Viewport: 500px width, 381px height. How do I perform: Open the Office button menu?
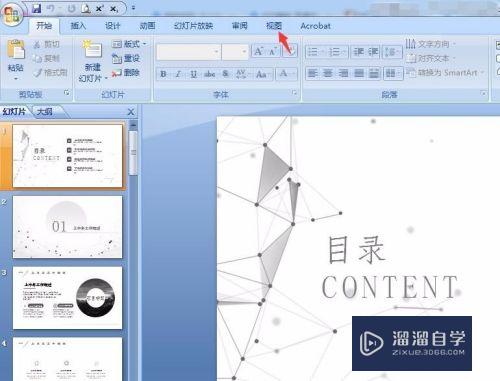12,15
